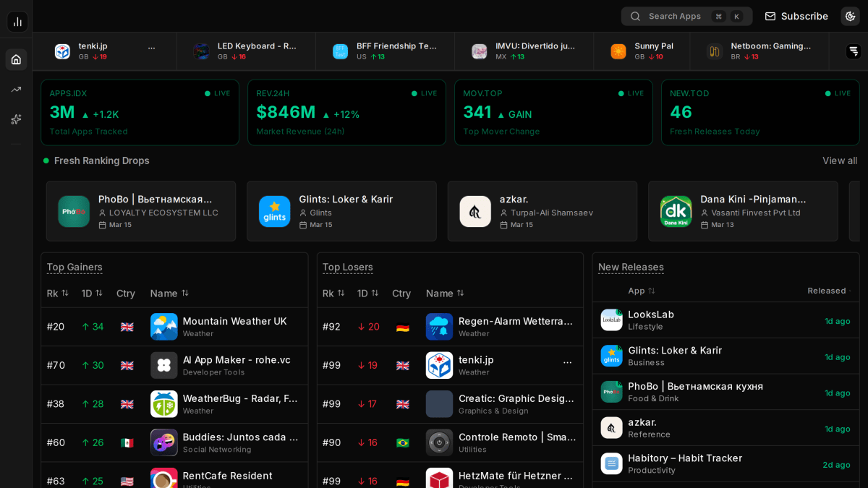Click the ticker list icon at far right
868x488 pixels.
[854, 51]
